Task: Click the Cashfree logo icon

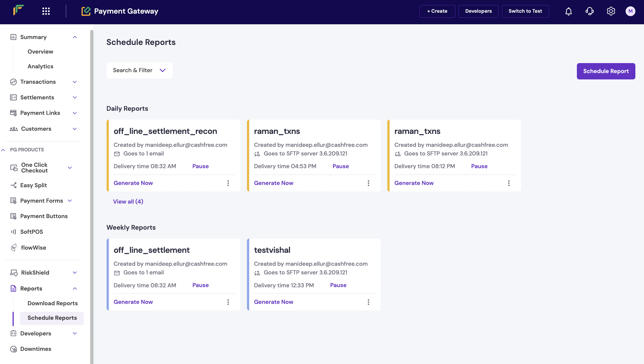Action: [x=19, y=10]
